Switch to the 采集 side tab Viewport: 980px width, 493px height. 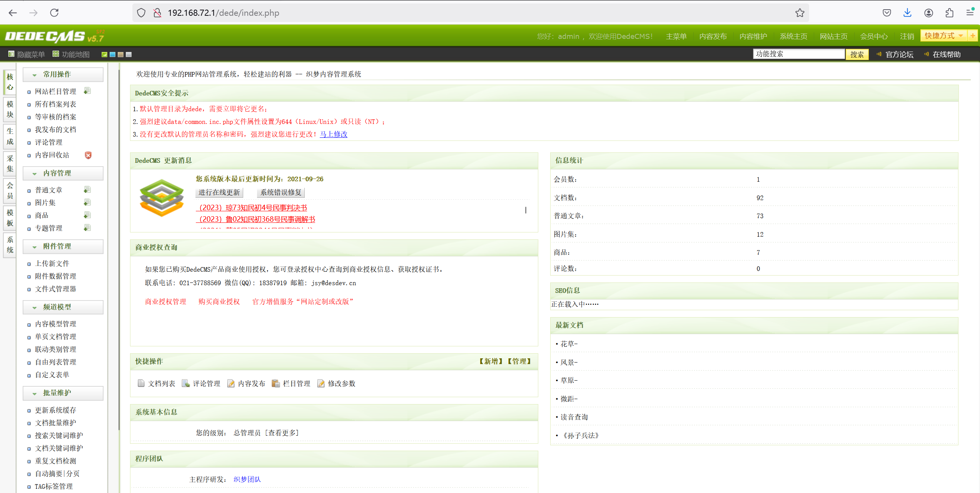click(x=10, y=164)
